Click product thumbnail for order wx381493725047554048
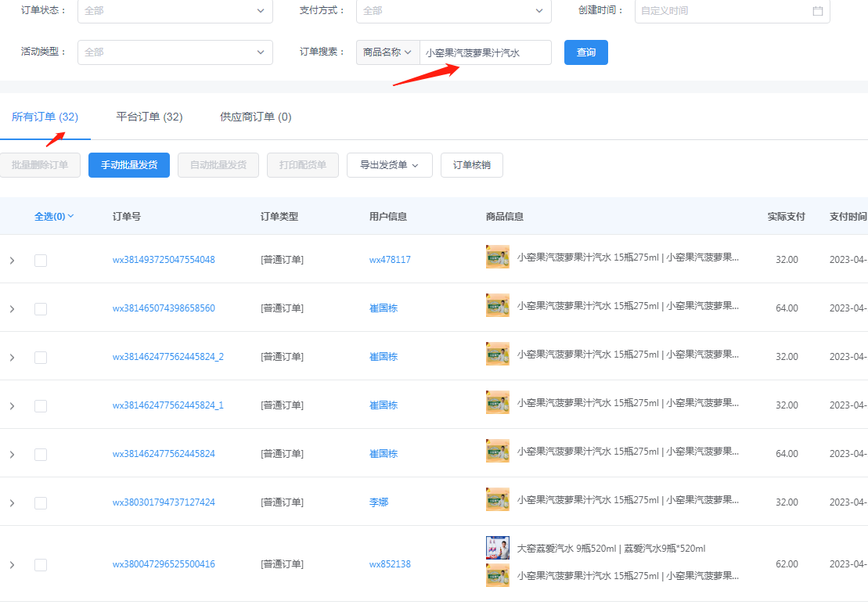The image size is (868, 612). point(497,257)
